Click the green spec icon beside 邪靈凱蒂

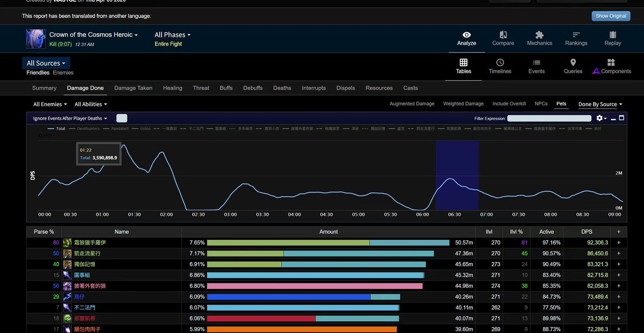[67, 319]
